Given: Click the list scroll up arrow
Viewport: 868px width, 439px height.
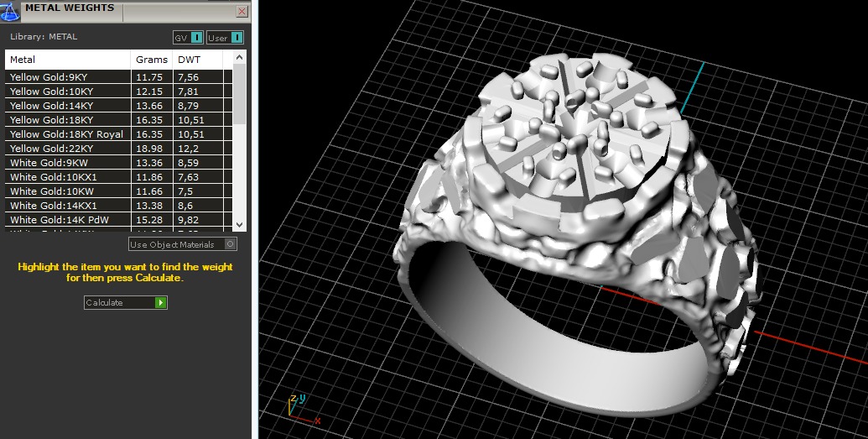Looking at the screenshot, I should pos(239,57).
